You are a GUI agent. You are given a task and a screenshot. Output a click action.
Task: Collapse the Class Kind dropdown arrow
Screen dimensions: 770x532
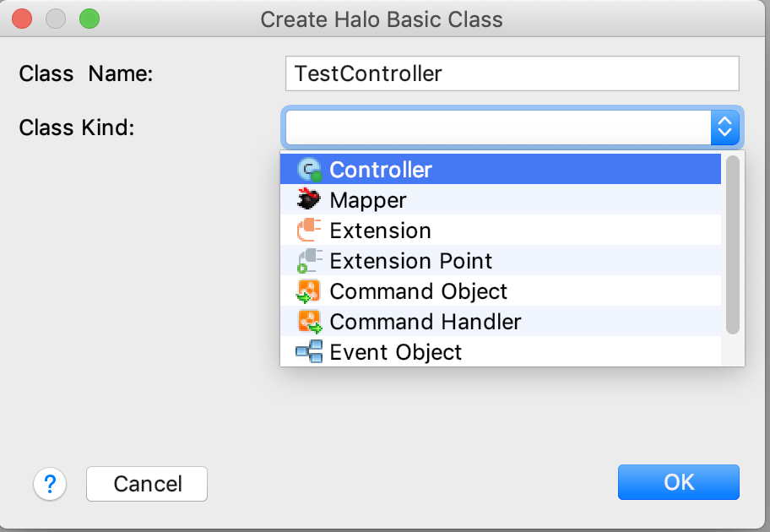(724, 128)
